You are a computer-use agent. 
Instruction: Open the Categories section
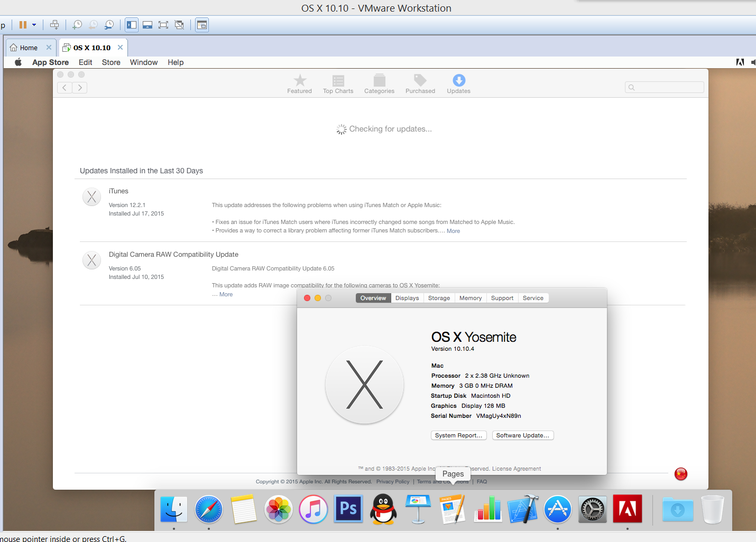[379, 84]
